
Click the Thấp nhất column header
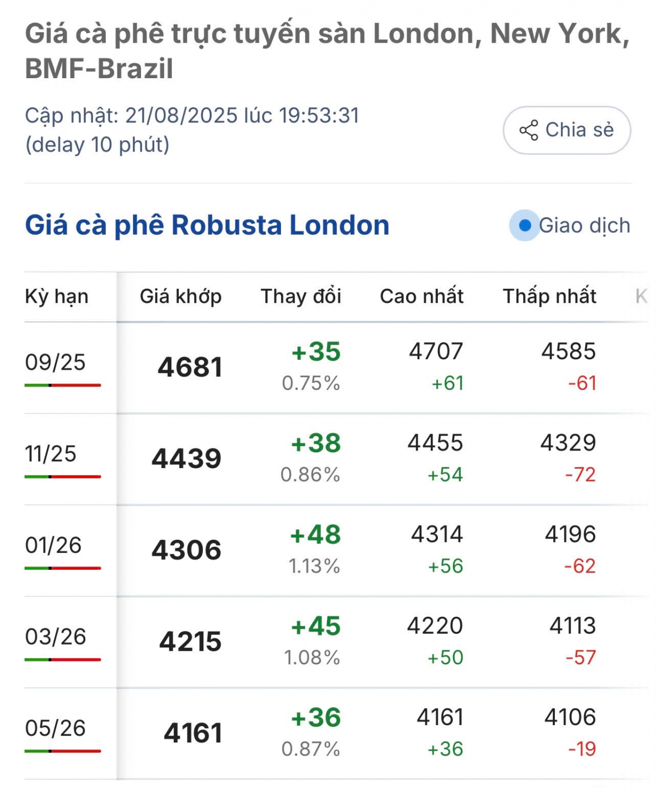tap(549, 296)
